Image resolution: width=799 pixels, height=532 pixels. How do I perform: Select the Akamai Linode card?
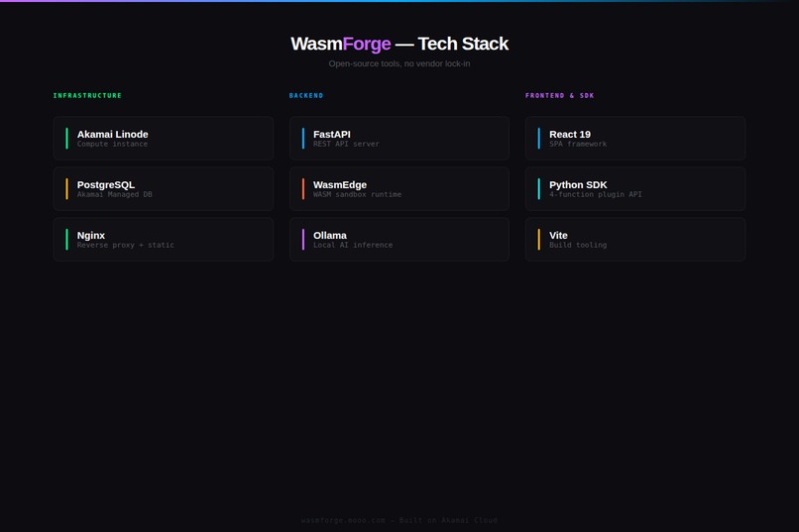pos(163,138)
